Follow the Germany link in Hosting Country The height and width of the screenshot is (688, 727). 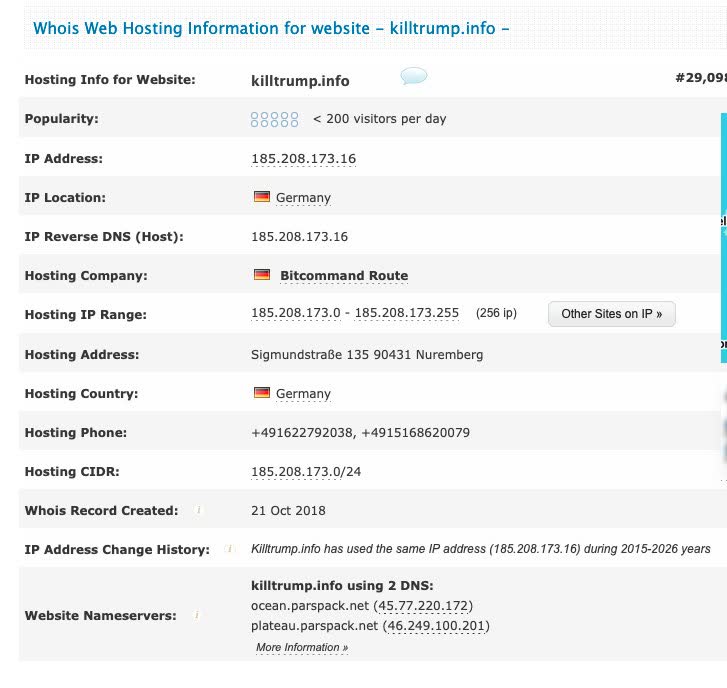(303, 394)
